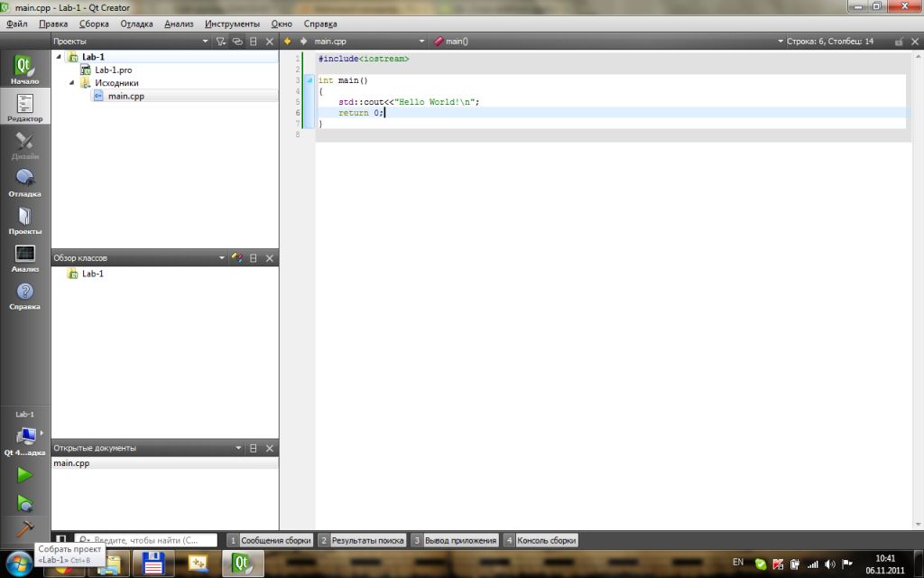Show the Вывод приложения pane

click(x=455, y=540)
